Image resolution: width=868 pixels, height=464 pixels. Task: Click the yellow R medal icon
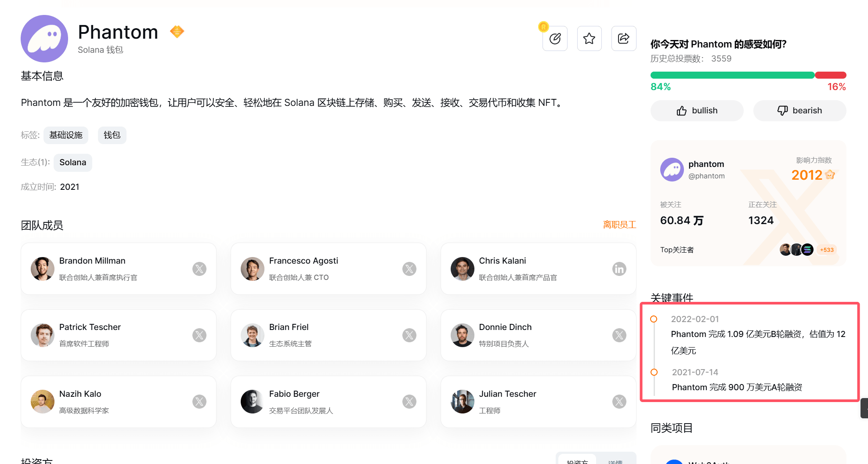pos(544,27)
